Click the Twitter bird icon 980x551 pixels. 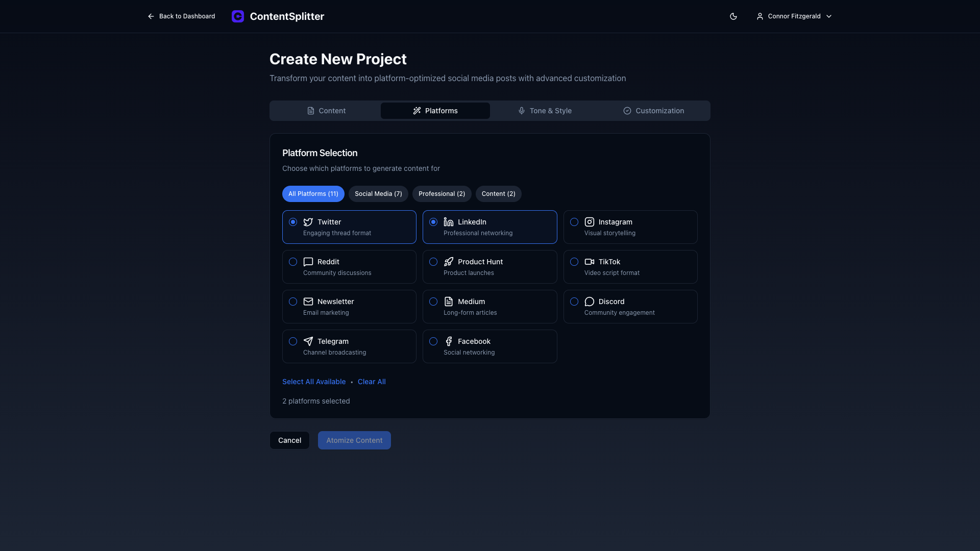(x=308, y=222)
